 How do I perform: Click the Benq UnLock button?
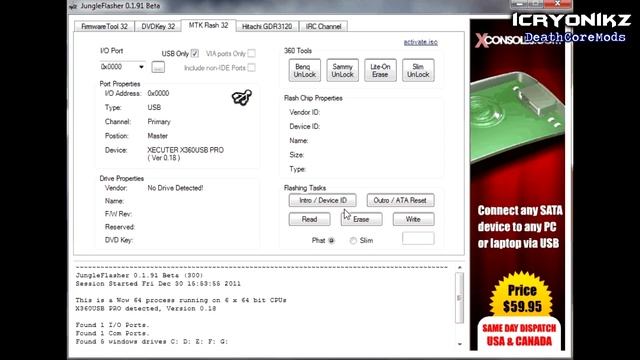pos(304,70)
